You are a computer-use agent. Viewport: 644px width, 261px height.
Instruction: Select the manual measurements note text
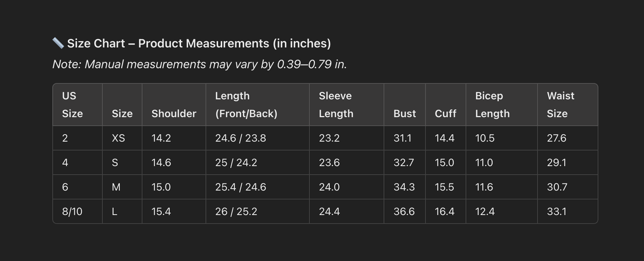click(199, 64)
